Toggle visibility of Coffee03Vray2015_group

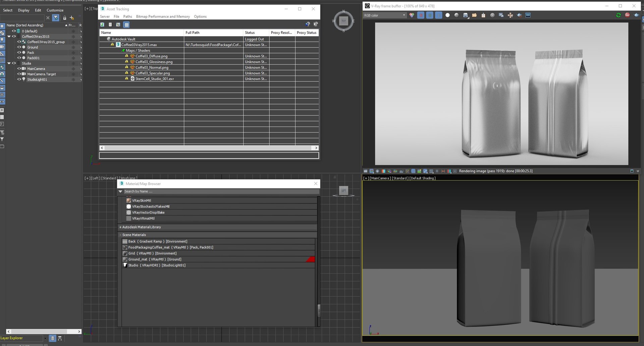point(19,42)
